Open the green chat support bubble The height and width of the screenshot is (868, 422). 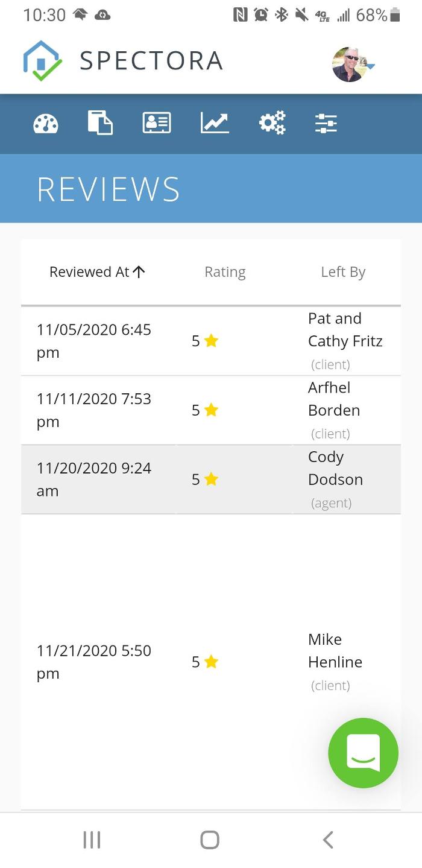[x=363, y=752]
